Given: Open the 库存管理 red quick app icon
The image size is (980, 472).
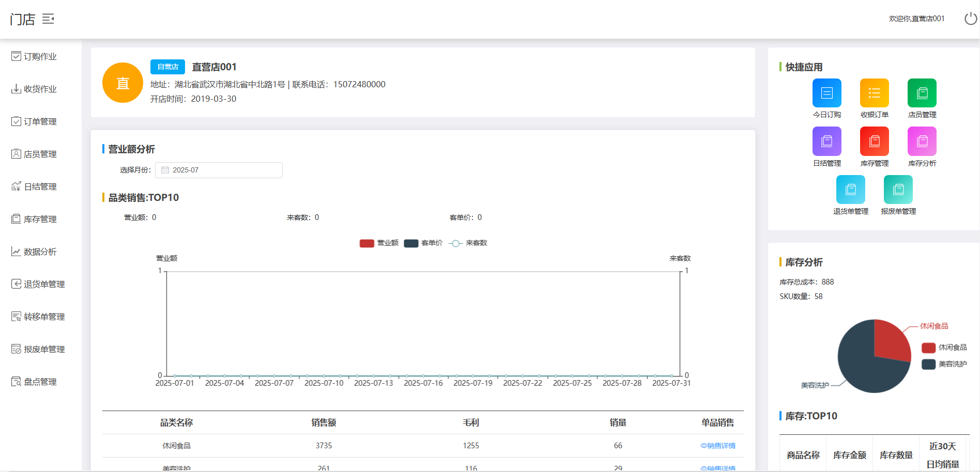Looking at the screenshot, I should click(x=874, y=141).
